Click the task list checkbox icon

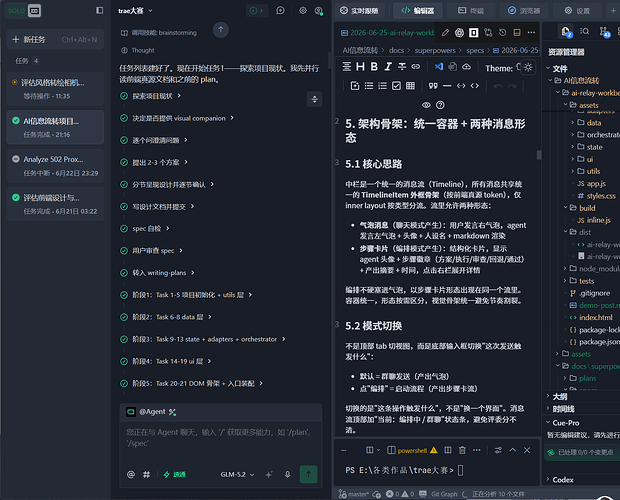point(396,86)
